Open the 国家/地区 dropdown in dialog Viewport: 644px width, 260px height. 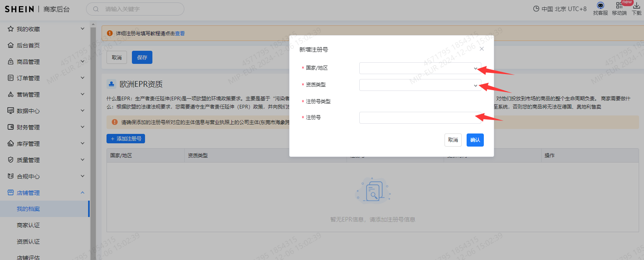pos(420,68)
